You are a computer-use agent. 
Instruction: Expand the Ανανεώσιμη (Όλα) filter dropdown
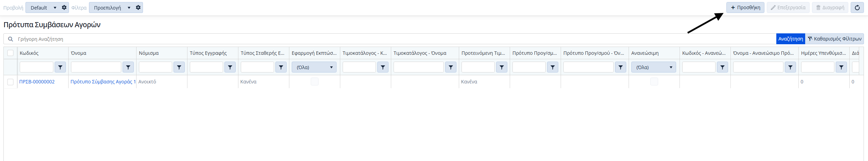tap(653, 67)
